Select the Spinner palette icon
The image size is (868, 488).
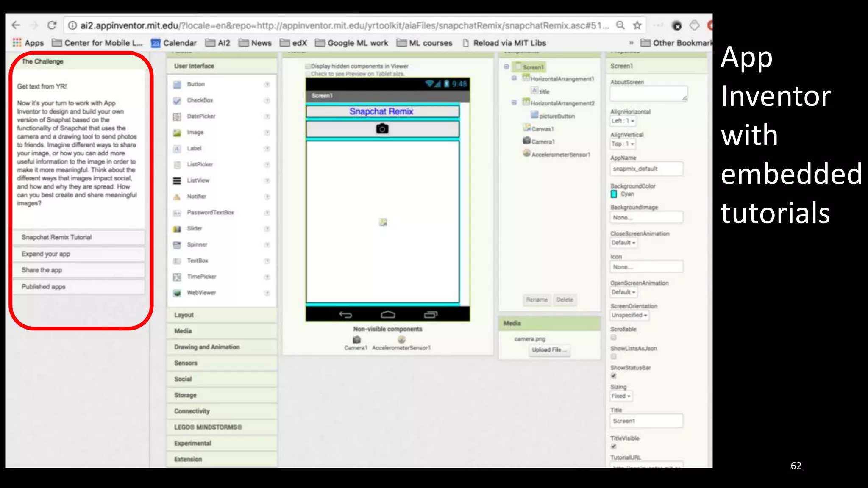tap(177, 245)
